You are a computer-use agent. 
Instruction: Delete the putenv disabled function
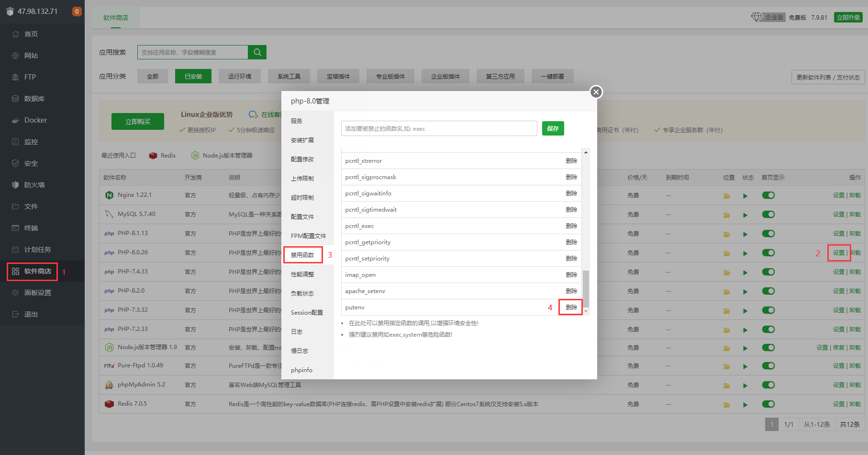point(571,307)
